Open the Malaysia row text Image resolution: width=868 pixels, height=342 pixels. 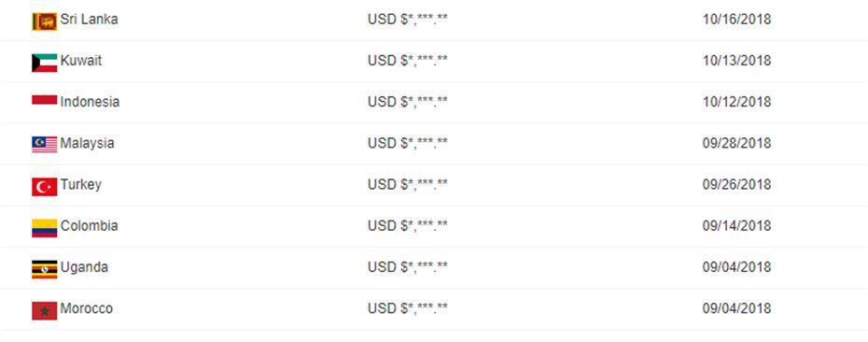point(87,143)
